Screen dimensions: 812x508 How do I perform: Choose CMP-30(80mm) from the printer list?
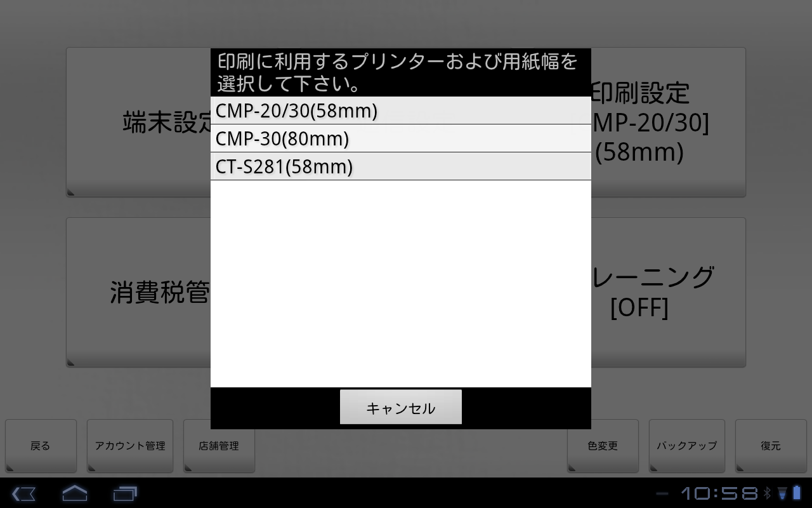[401, 138]
